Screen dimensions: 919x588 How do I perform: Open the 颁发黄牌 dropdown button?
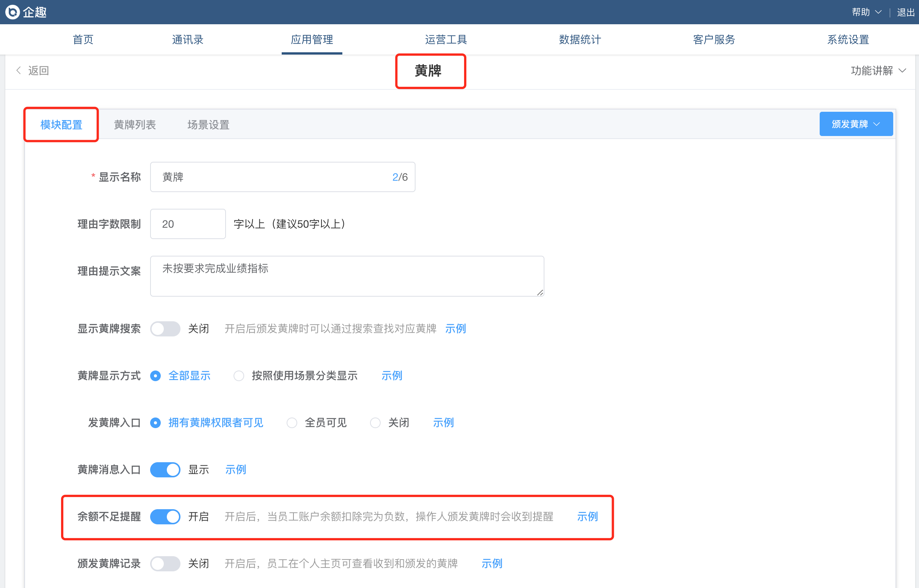(856, 124)
